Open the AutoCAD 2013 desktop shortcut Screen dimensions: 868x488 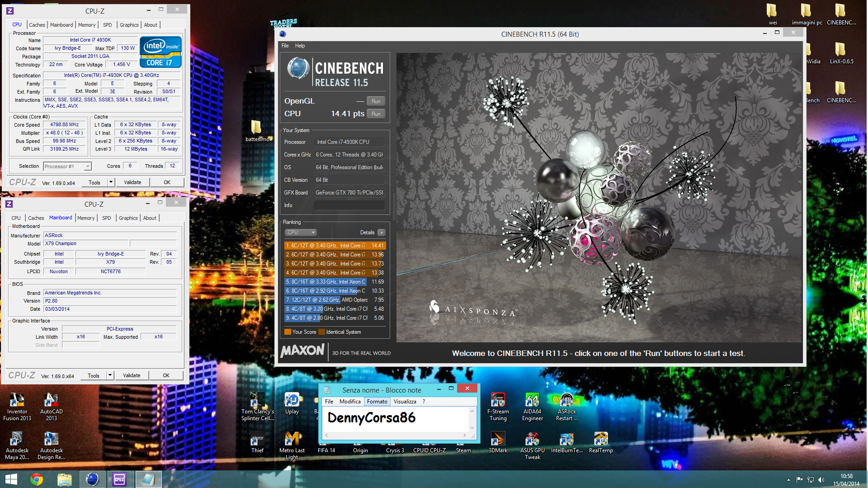[x=52, y=406]
